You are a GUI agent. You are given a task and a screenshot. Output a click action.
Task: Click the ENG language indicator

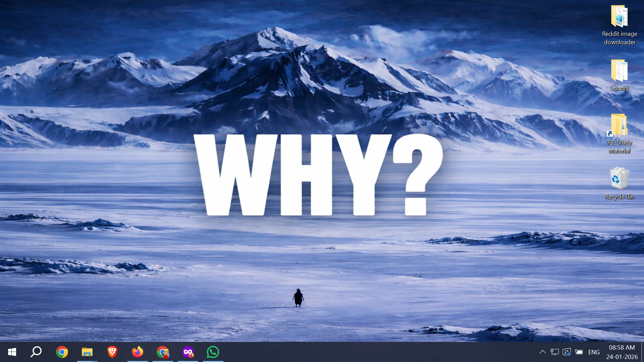click(594, 352)
